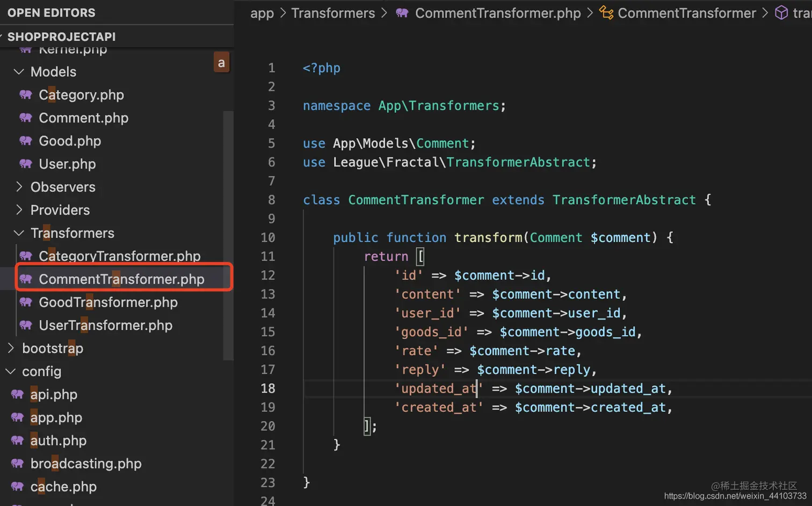The width and height of the screenshot is (812, 506).
Task: Click line number 10 in gutter
Action: pos(268,237)
